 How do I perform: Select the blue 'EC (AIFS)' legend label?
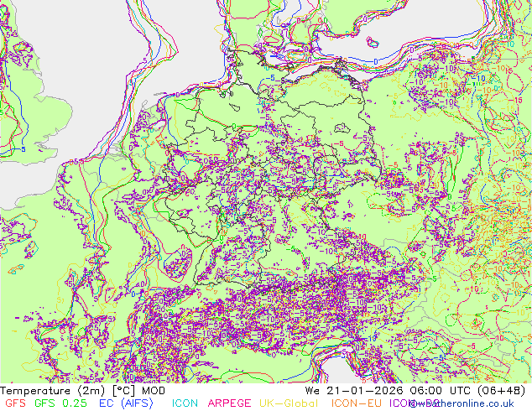(x=126, y=403)
